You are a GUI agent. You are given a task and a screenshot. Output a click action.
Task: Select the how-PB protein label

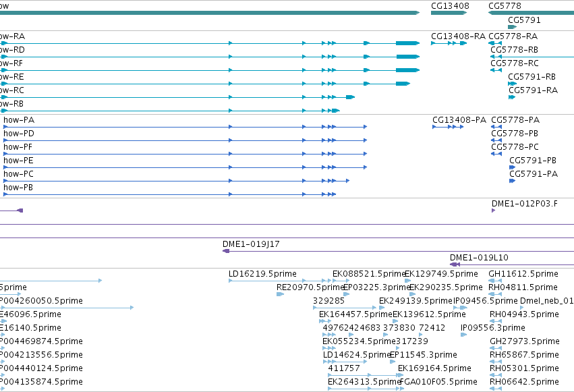point(18,188)
